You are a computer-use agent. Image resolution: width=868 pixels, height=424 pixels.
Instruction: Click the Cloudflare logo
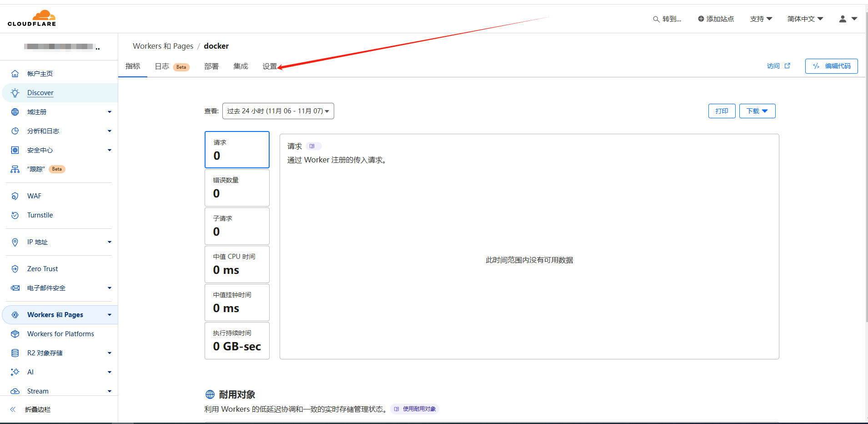[x=32, y=18]
